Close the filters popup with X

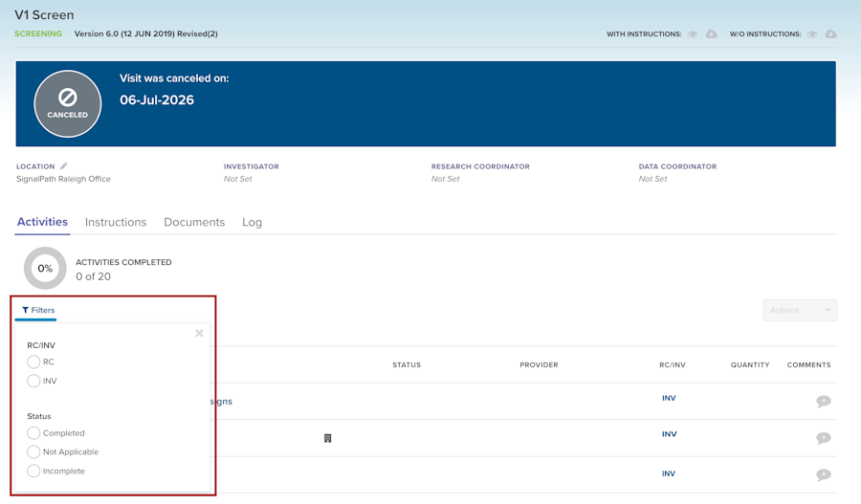(x=199, y=333)
